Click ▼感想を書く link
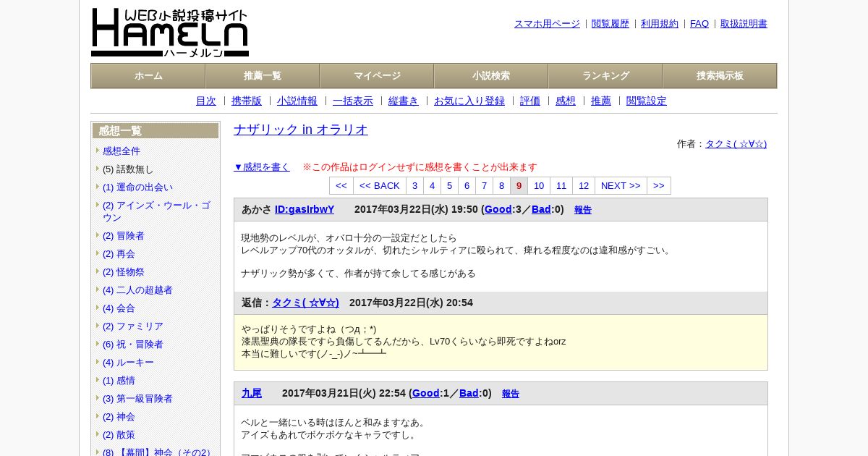 tap(262, 167)
